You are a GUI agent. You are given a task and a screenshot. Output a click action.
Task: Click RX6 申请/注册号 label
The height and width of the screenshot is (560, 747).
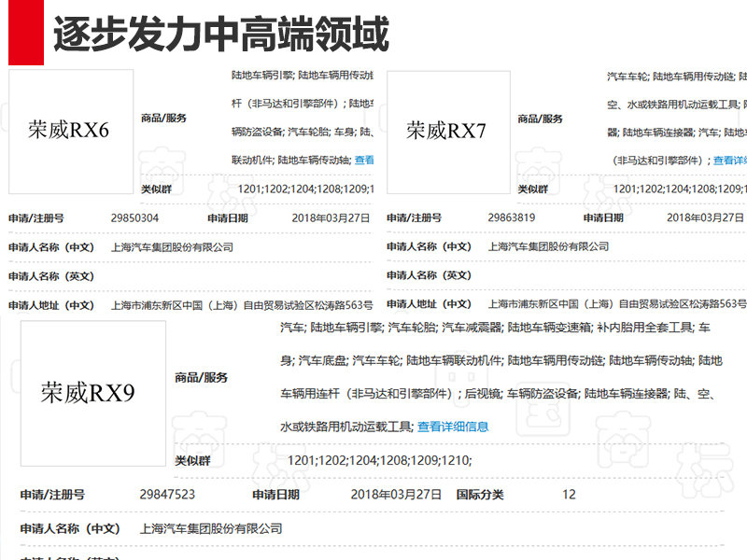click(36, 218)
